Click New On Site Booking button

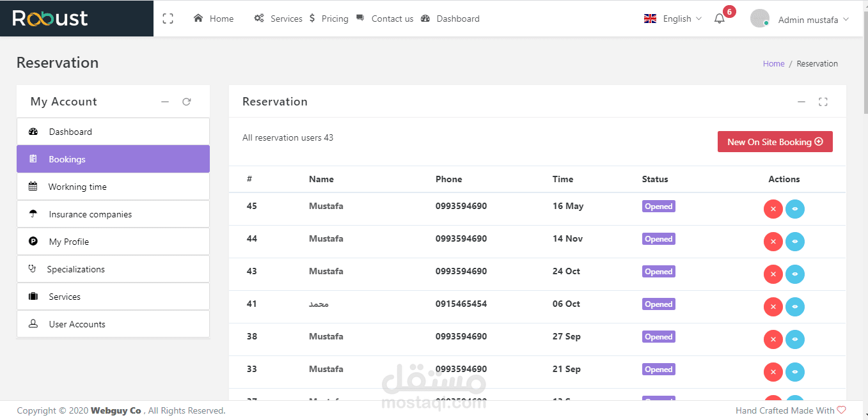pyautogui.click(x=775, y=142)
